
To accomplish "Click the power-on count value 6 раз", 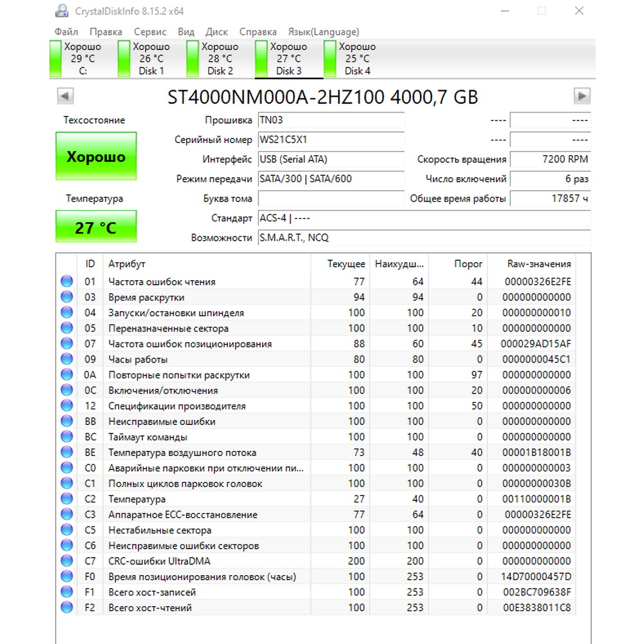I will click(x=551, y=179).
